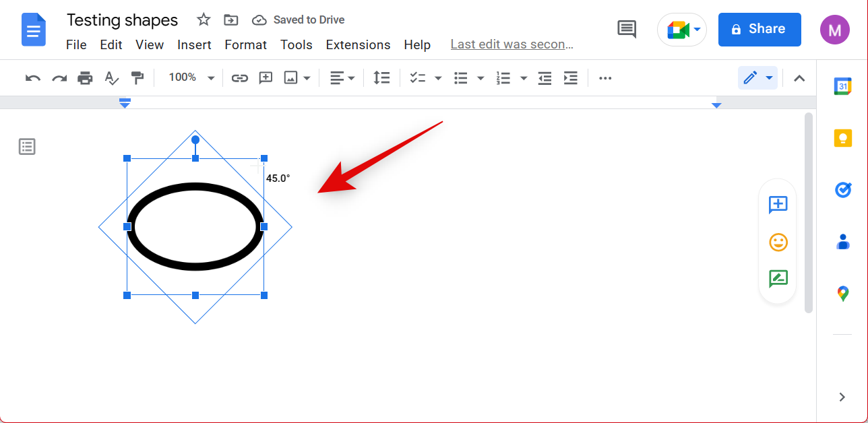868x423 pixels.
Task: Click the blue Share button
Action: pos(759,29)
